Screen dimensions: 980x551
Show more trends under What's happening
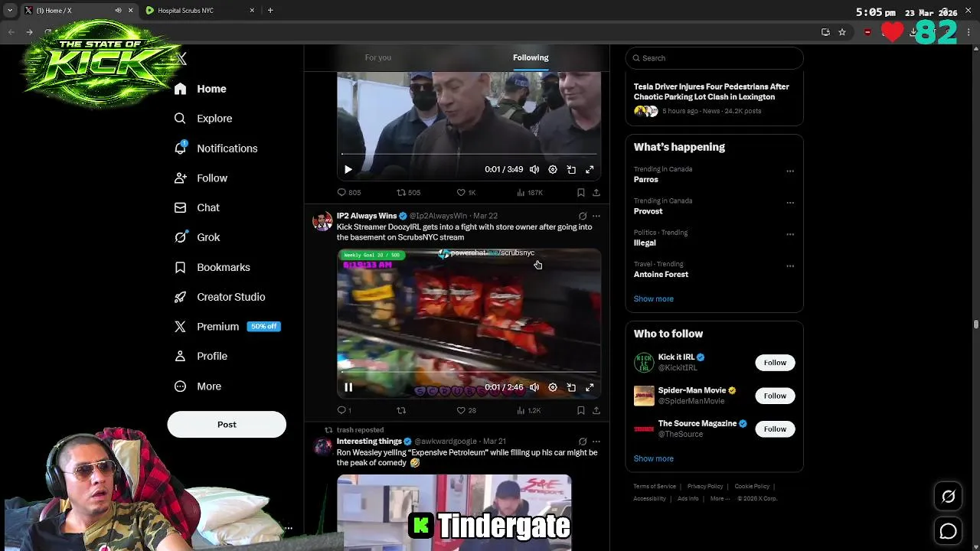(654, 299)
